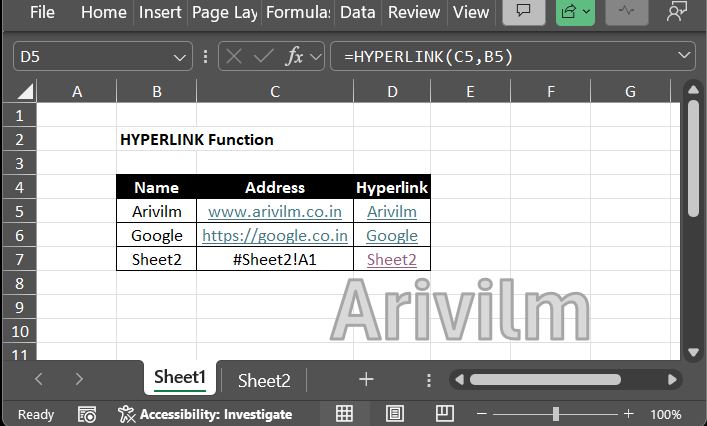Click the Insert Function fx icon
707x426 pixels.
pos(295,57)
